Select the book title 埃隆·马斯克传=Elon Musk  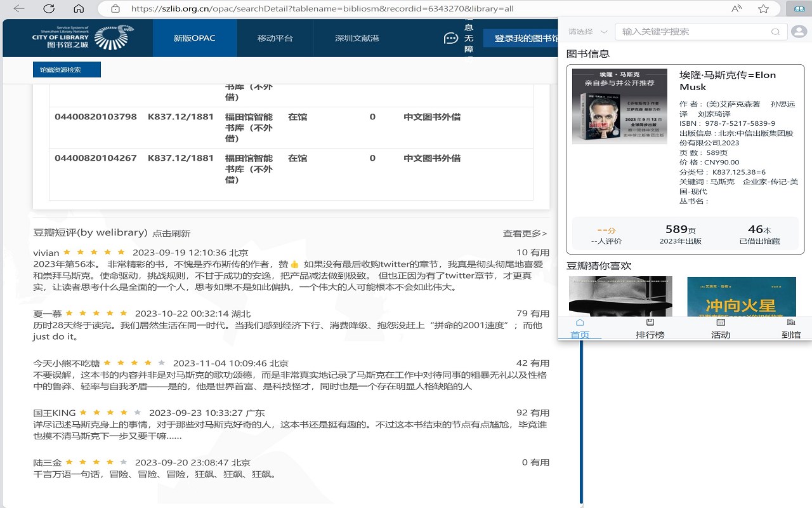point(728,81)
